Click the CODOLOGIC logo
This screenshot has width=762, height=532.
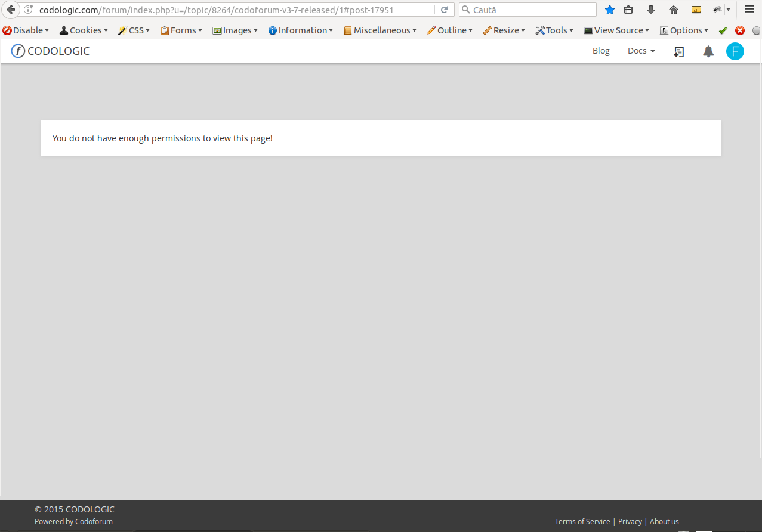point(50,51)
